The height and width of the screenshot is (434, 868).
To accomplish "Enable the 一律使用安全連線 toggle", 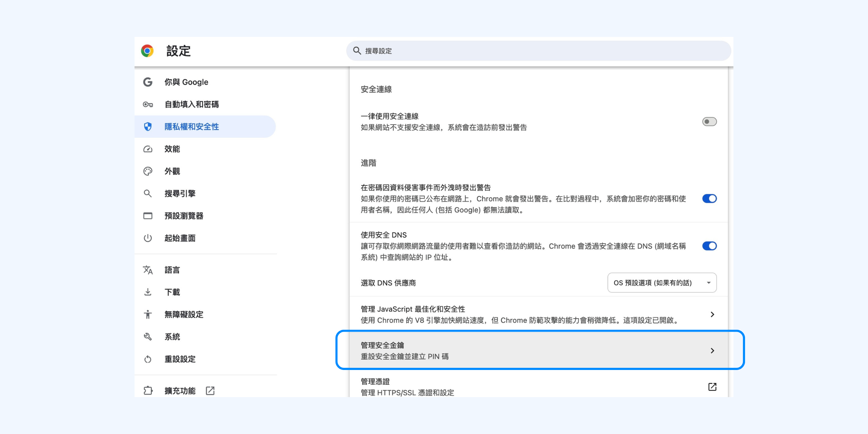I will [709, 122].
